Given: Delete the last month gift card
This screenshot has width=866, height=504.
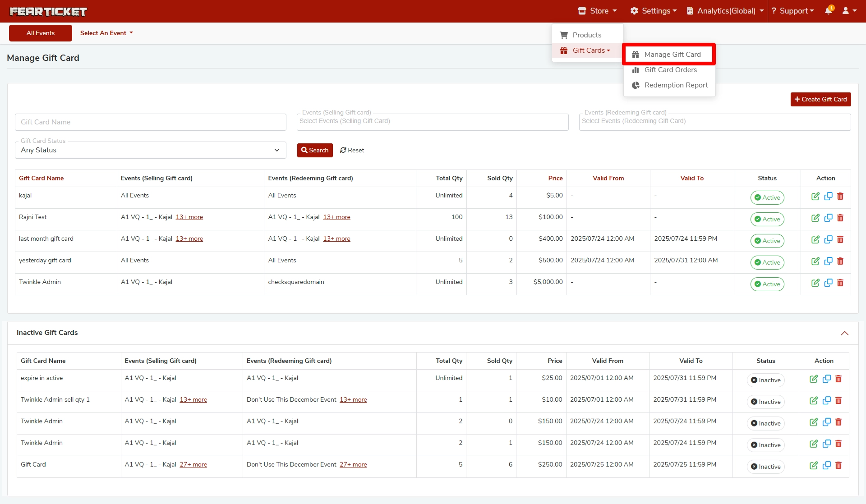Looking at the screenshot, I should (840, 240).
